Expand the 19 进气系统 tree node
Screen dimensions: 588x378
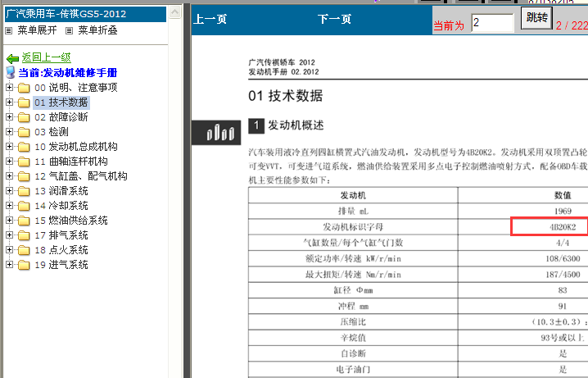pos(9,265)
